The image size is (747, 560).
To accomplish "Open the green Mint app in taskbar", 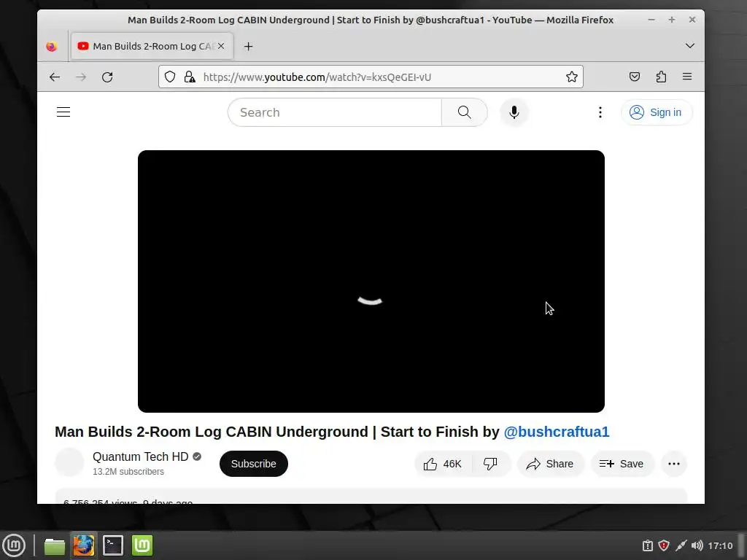I will [142, 545].
